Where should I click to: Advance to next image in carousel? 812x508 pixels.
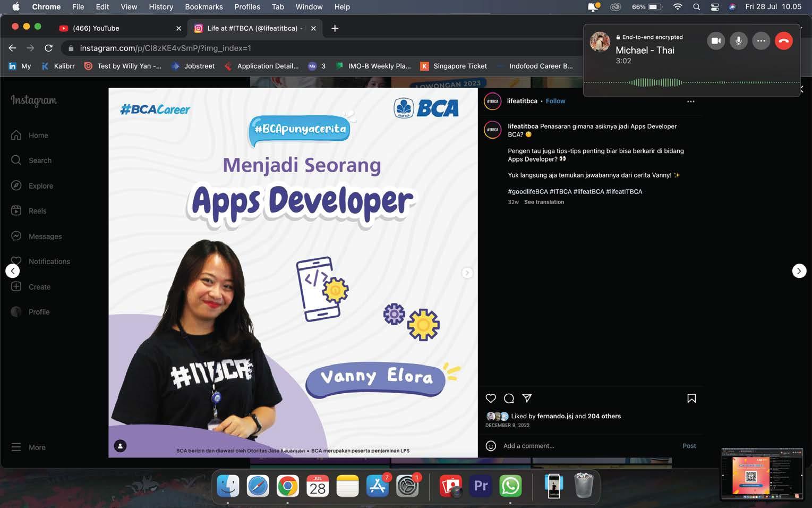click(x=467, y=273)
